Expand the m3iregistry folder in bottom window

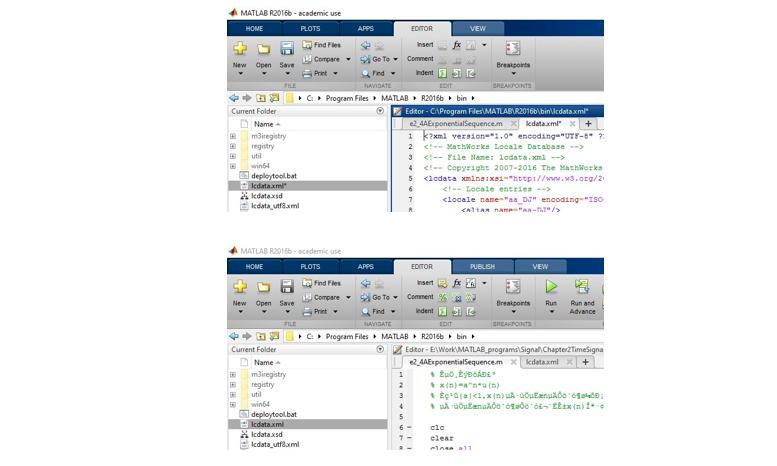(x=233, y=375)
